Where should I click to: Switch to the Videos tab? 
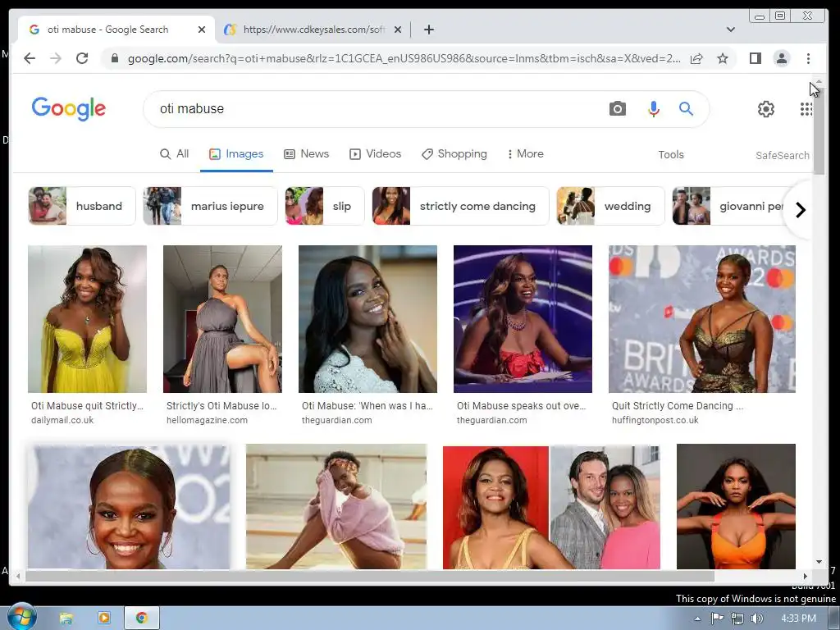click(375, 154)
